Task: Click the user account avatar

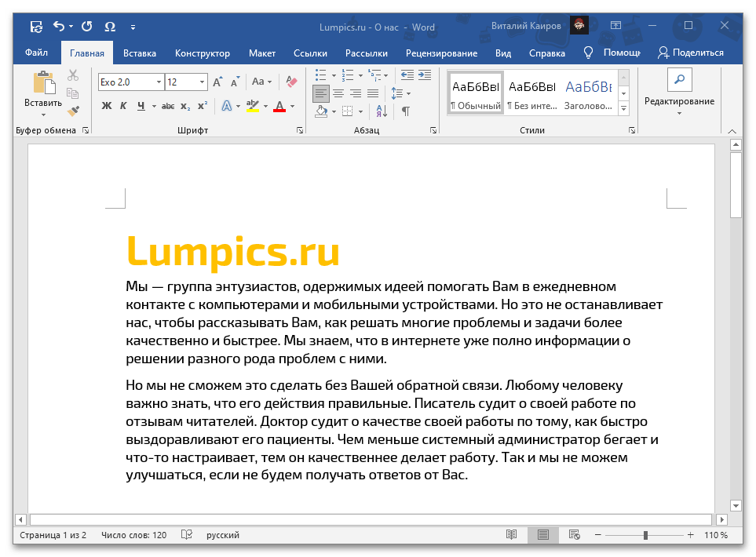Action: [579, 26]
